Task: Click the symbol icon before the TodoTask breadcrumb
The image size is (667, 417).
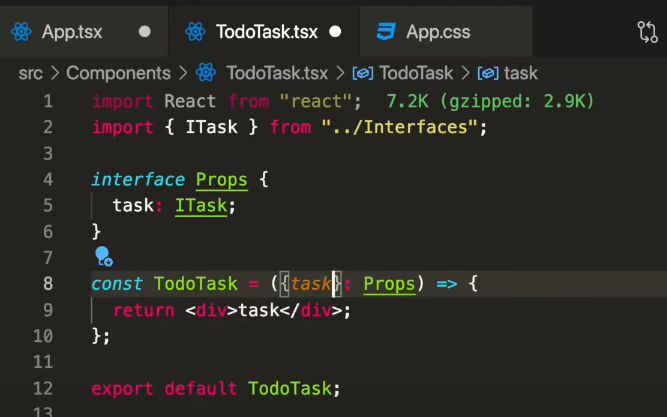Action: pos(363,73)
